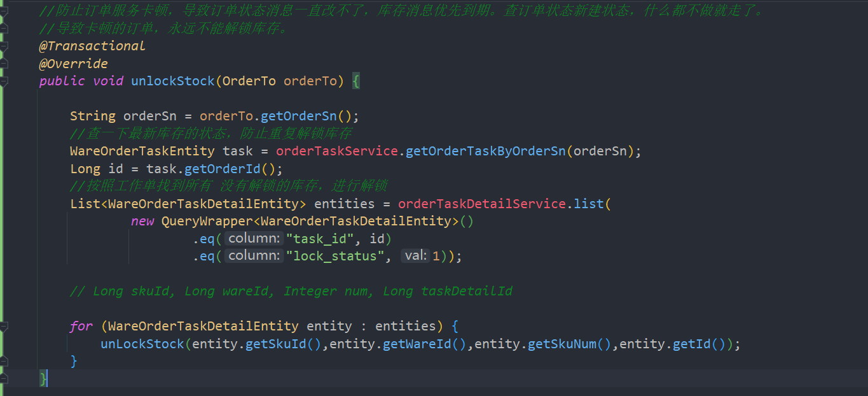The height and width of the screenshot is (396, 868).
Task: Click the closing brace of the for loop
Action: pos(74,361)
